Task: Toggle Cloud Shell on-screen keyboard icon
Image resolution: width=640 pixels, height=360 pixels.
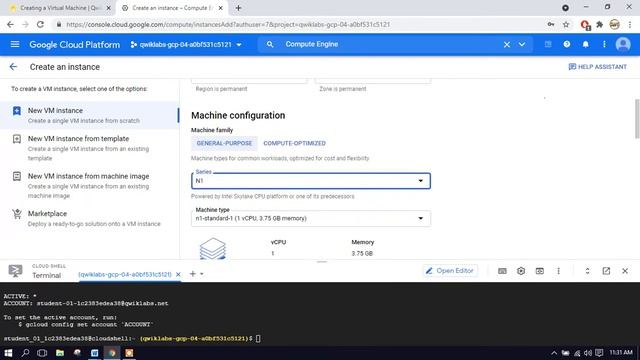Action: (x=502, y=271)
